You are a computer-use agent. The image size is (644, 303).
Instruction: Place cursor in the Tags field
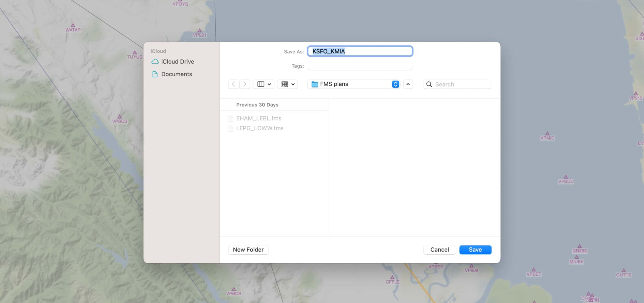click(359, 65)
